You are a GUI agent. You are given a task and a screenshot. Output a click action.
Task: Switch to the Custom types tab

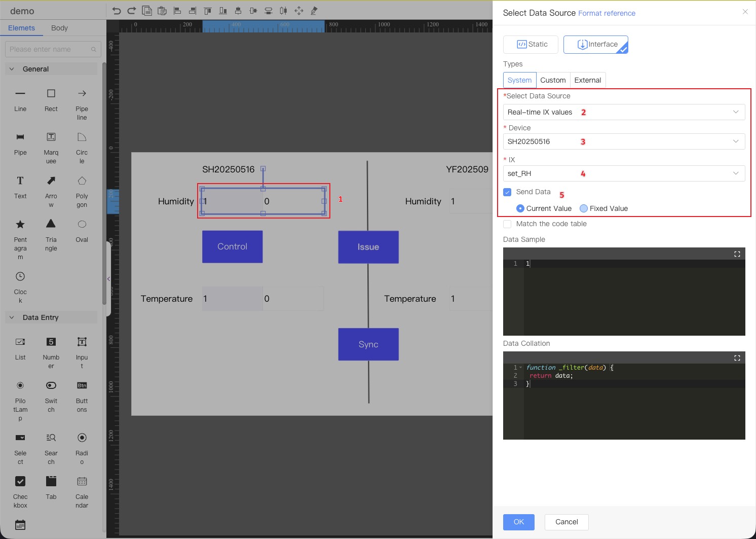[x=553, y=80]
